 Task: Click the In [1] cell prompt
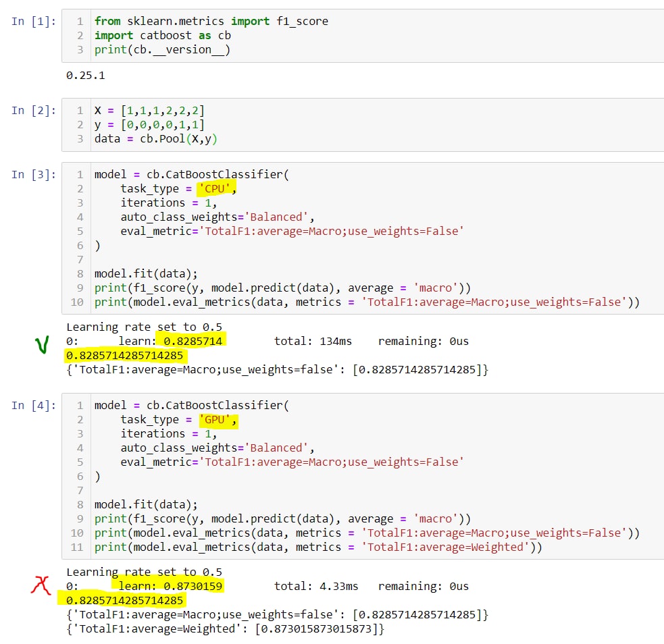(34, 21)
